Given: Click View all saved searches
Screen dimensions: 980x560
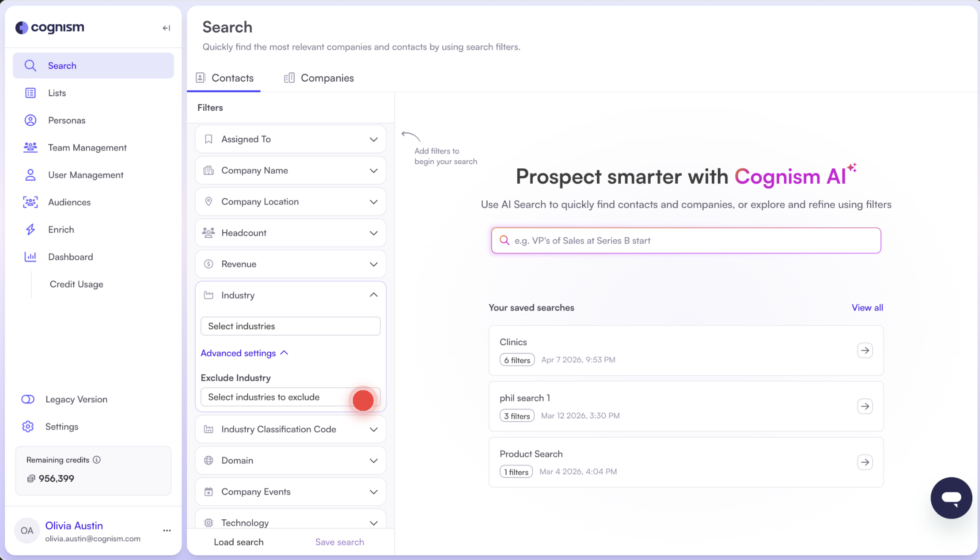Looking at the screenshot, I should coord(867,308).
